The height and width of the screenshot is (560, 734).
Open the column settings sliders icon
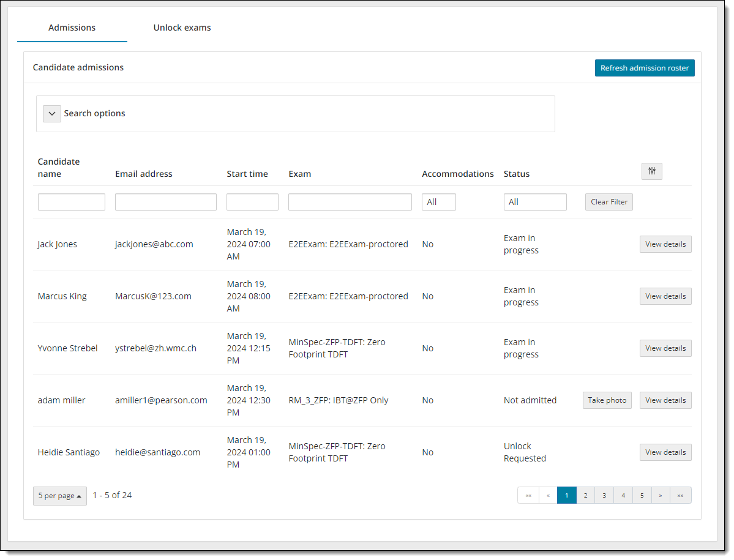(x=651, y=171)
